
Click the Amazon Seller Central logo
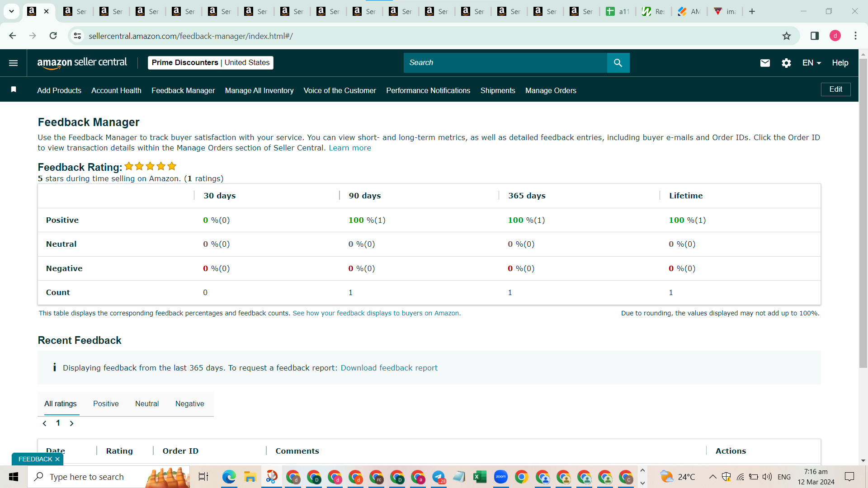coord(82,63)
